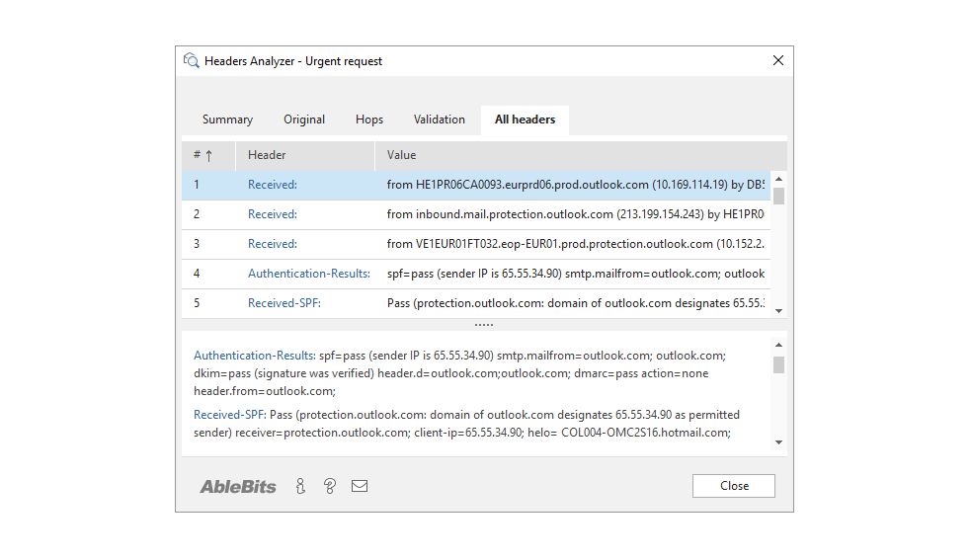Click down arrow of header table scrollbar
This screenshot has height=560, width=972.
779,311
